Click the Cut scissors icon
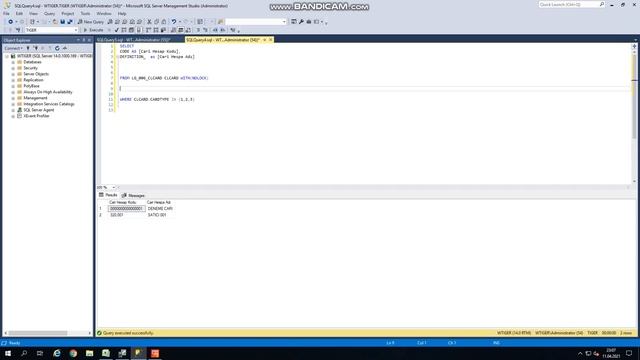The image size is (640, 360). 149,22
